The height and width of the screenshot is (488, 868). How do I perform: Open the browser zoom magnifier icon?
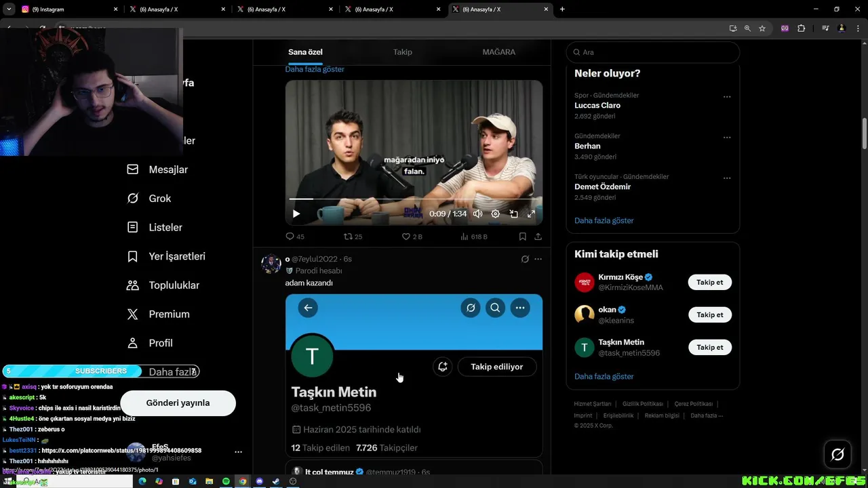tap(747, 28)
